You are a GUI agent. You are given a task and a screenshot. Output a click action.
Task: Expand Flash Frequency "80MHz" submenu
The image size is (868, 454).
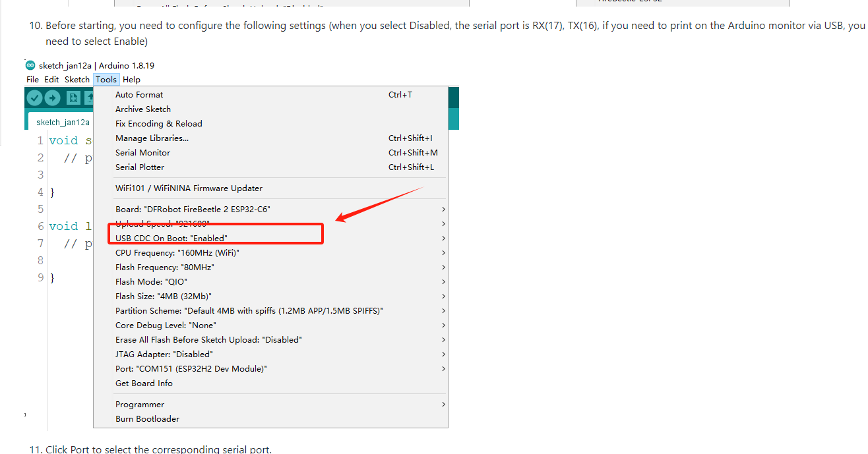(x=271, y=268)
